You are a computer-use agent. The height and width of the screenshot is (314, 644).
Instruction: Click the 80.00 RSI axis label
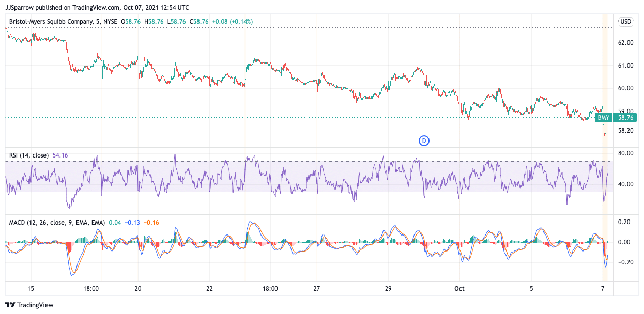click(x=626, y=153)
